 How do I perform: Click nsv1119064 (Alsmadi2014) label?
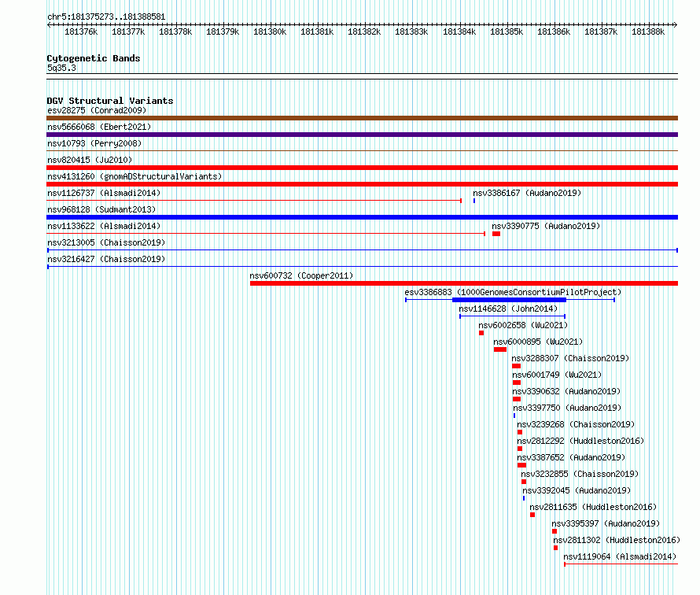click(x=620, y=556)
